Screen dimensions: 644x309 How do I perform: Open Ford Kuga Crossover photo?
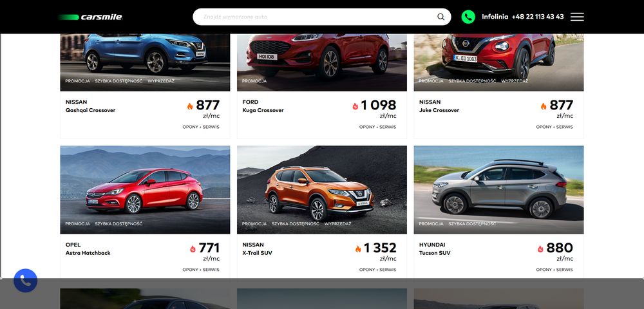point(322,62)
